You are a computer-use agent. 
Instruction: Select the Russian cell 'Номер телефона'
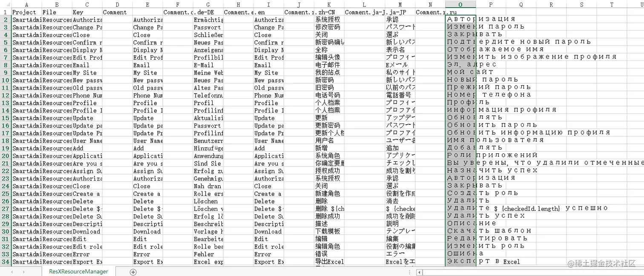(460, 95)
